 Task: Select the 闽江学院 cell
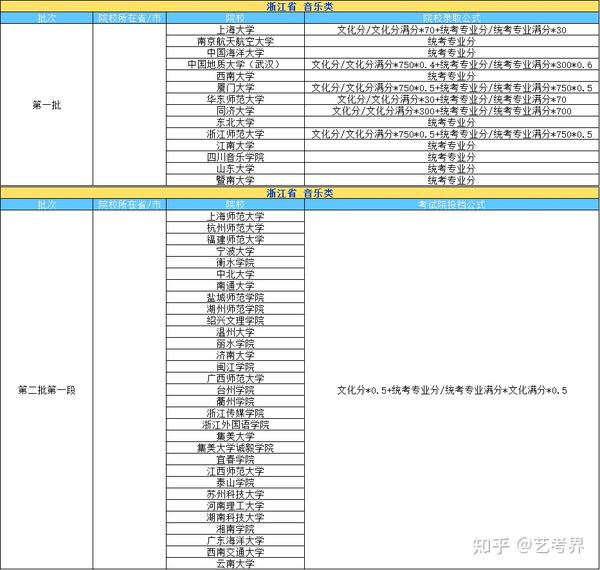click(235, 366)
